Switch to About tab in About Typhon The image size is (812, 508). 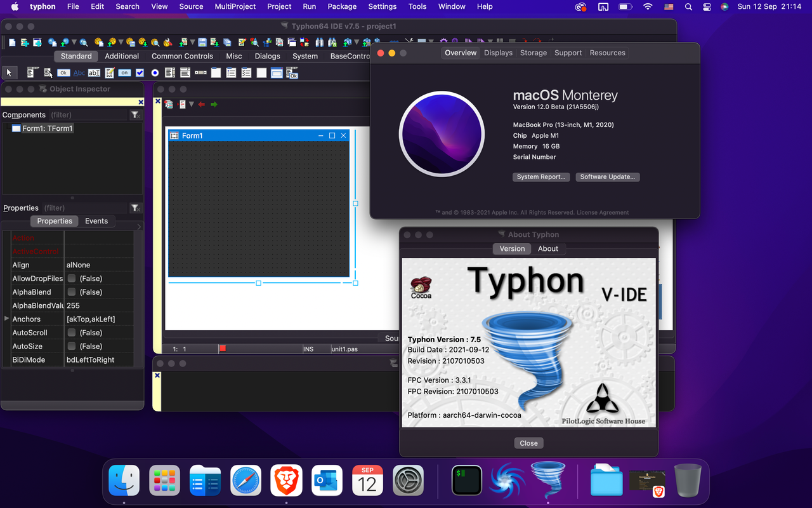tap(548, 249)
